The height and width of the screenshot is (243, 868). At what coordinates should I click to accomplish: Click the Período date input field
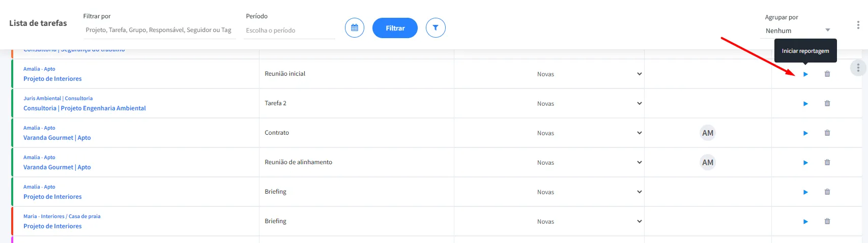[x=288, y=31]
